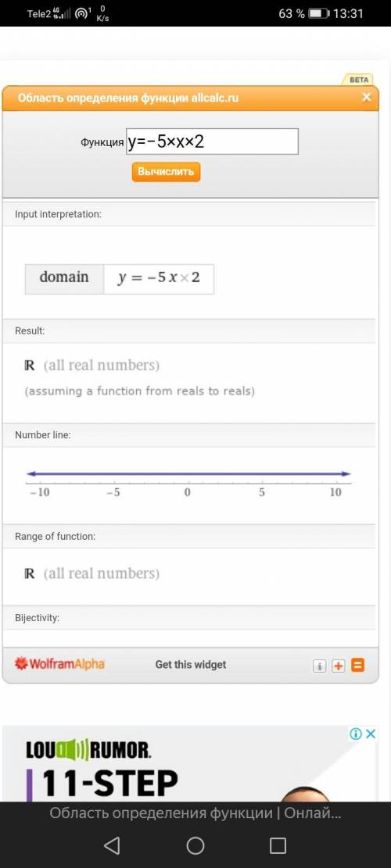Viewport: 391px width, 868px height.
Task: Select the Input interpretation section header
Action: pyautogui.click(x=189, y=213)
